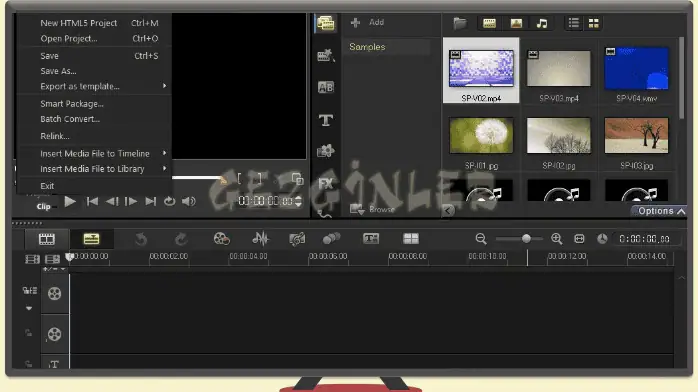This screenshot has width=698, height=392.
Task: Open the Instant Project panel icon
Action: click(x=325, y=56)
